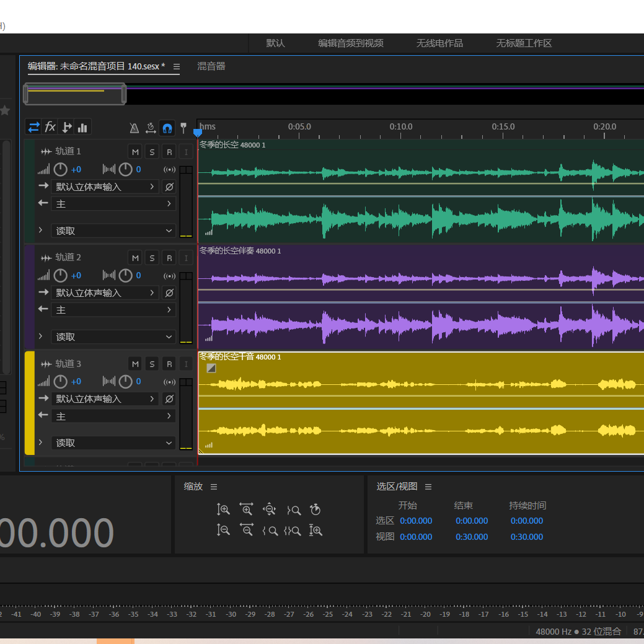
Task: Open Track 2 input 默认立体声输入 menu
Action: click(105, 293)
